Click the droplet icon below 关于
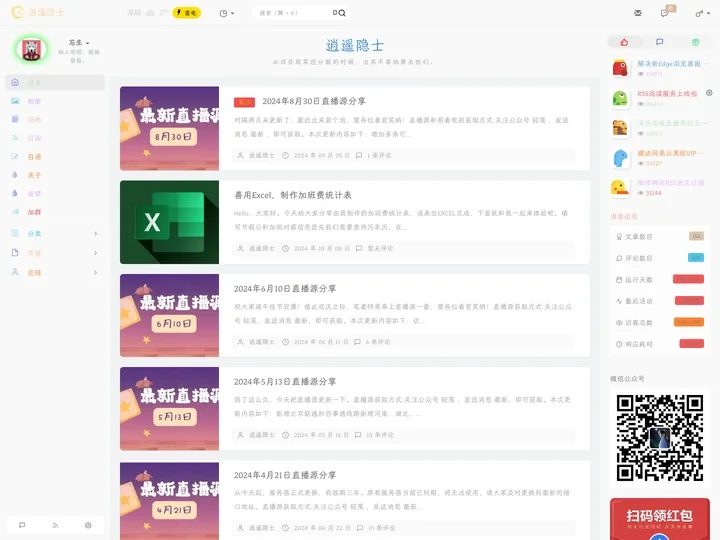The image size is (720, 540). tap(15, 193)
